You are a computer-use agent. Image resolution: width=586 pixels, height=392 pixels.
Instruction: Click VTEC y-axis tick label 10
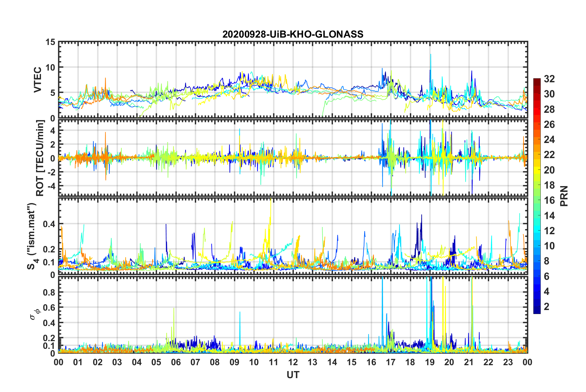[x=50, y=67]
